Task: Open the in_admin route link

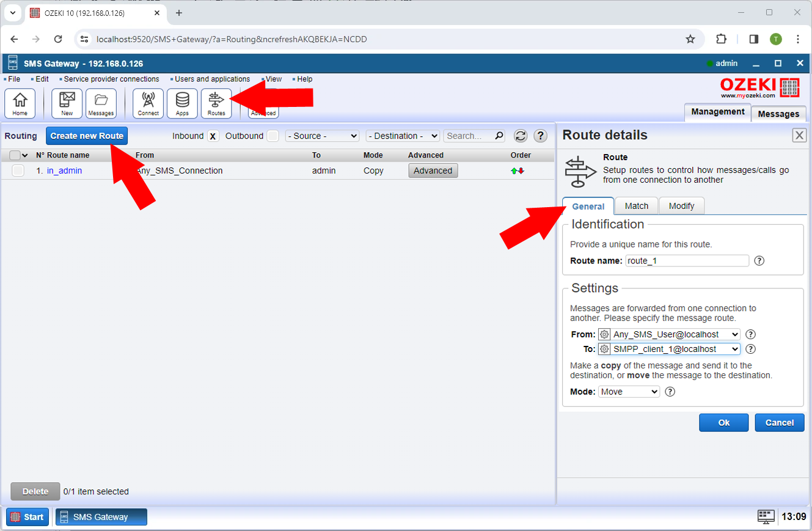Action: coord(64,170)
